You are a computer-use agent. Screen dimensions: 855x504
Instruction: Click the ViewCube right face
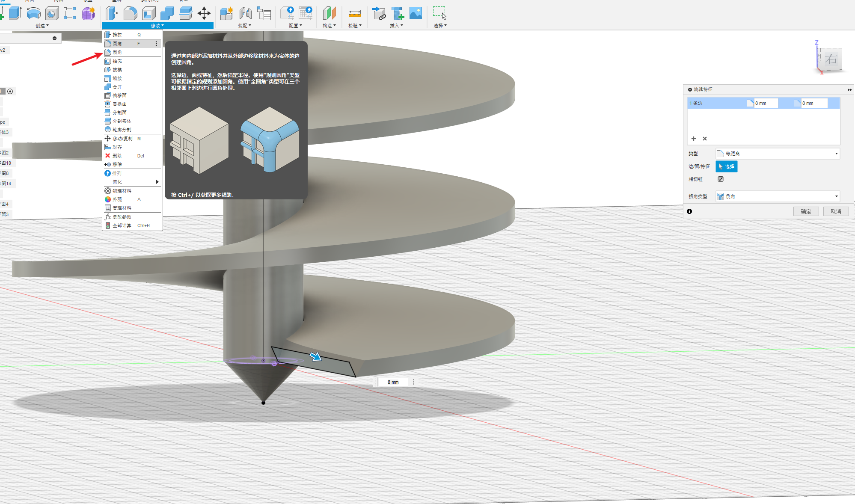pos(831,59)
